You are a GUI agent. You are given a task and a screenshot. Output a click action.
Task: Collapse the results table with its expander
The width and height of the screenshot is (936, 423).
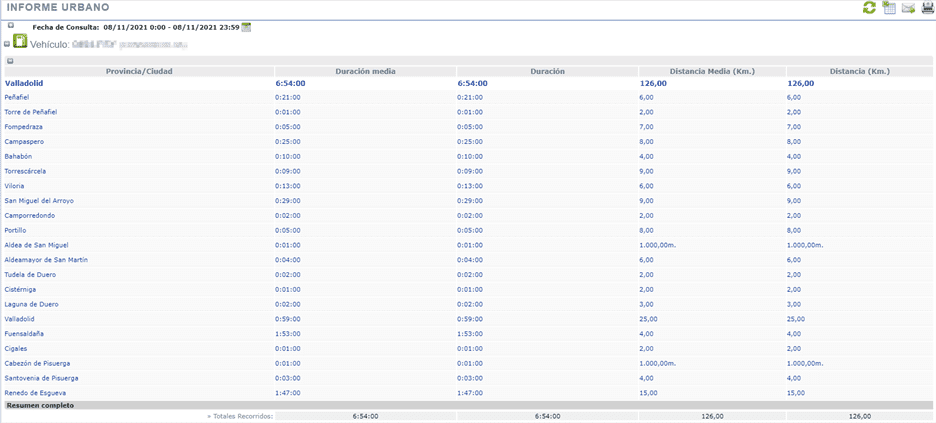click(x=10, y=60)
